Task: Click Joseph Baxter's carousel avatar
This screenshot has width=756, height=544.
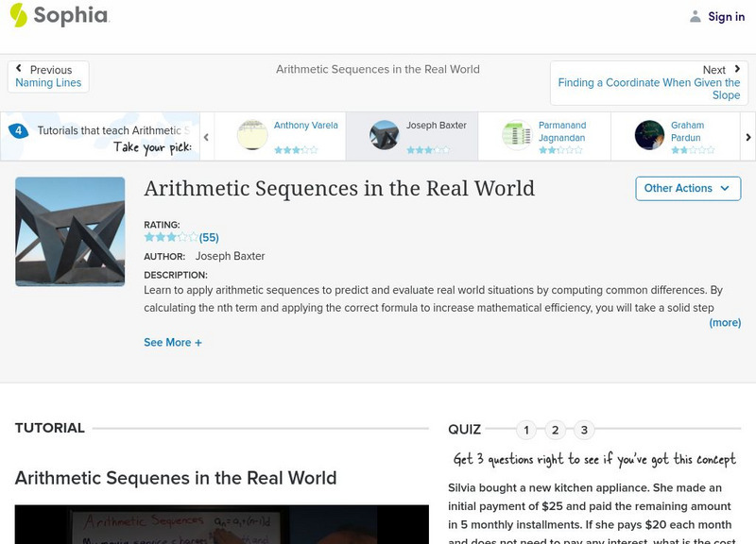Action: tap(385, 135)
